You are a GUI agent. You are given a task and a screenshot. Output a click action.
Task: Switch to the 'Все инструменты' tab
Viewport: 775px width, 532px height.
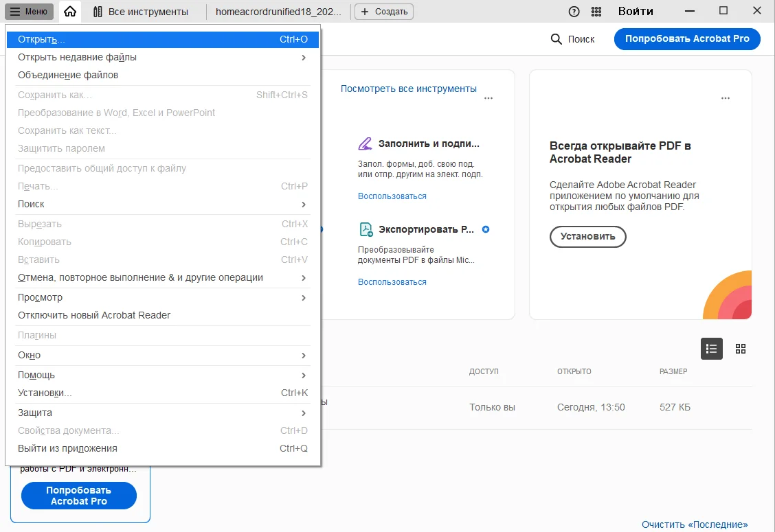141,12
